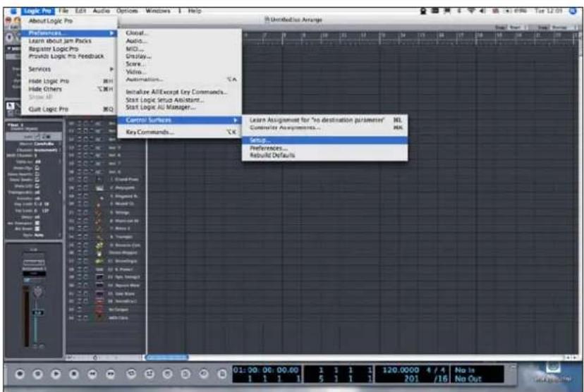Viewport: 584px width, 392px height.
Task: Open the hard drive icon on the desktop
Action: [553, 369]
